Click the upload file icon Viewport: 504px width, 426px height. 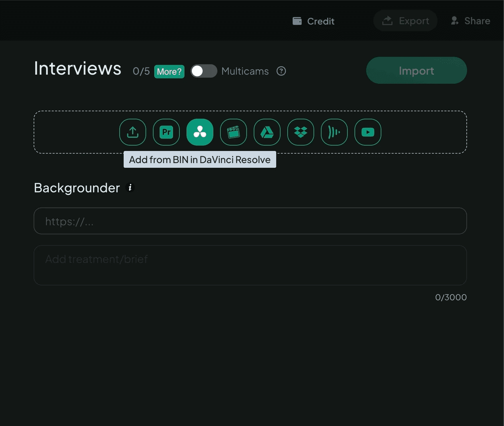coord(133,132)
